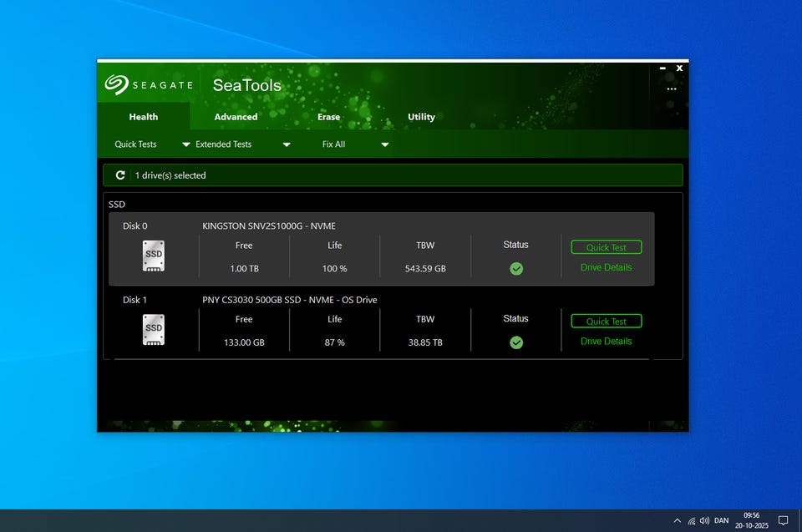
Task: Go to the Utility tab
Action: click(421, 117)
